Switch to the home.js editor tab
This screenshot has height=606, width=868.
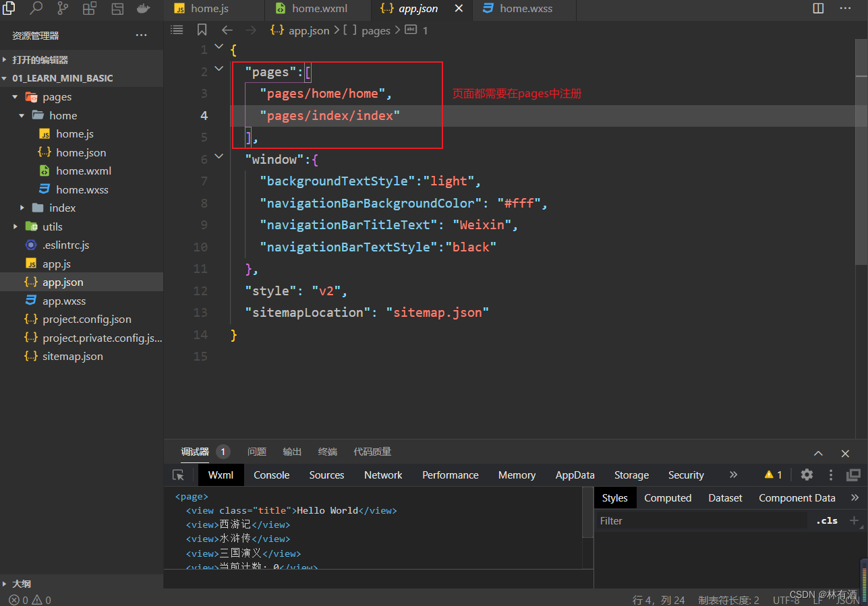pyautogui.click(x=213, y=9)
